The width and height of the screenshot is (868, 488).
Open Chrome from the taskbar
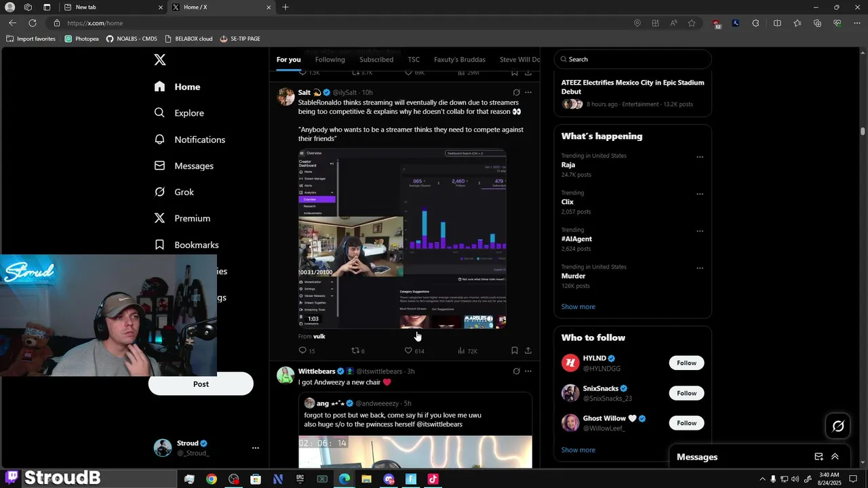coord(212,479)
